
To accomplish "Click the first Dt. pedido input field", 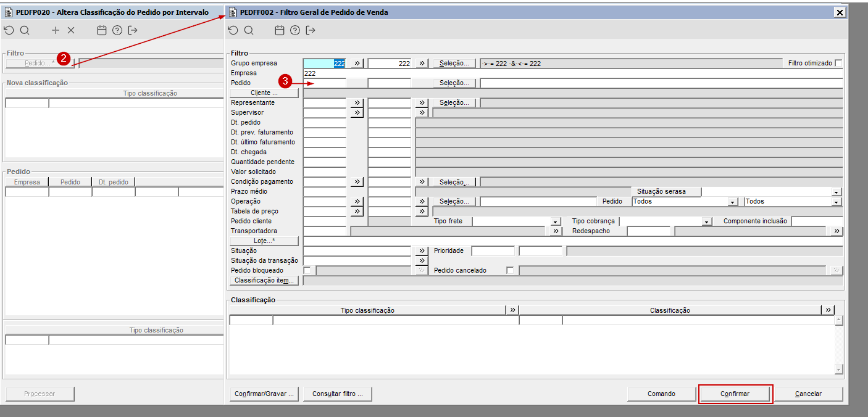I will 325,122.
